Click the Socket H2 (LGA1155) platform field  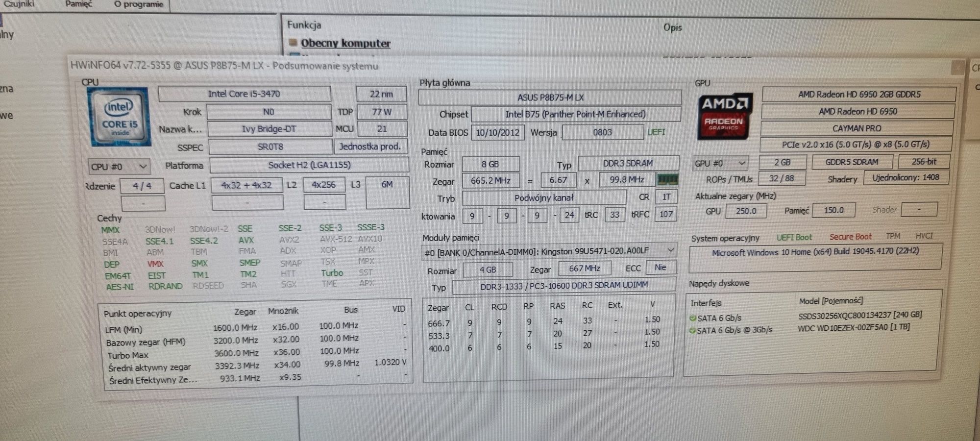(310, 165)
